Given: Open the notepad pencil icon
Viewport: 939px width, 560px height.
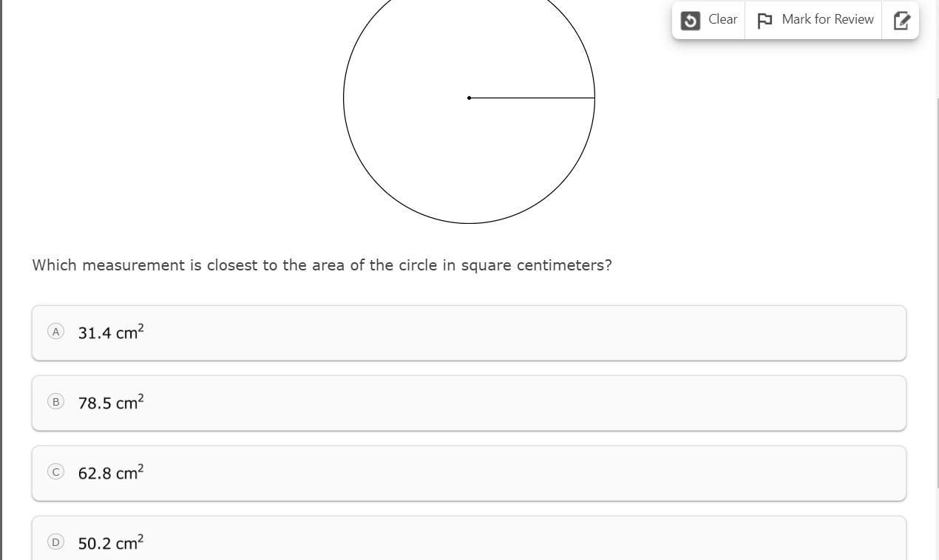Looking at the screenshot, I should click(x=901, y=21).
